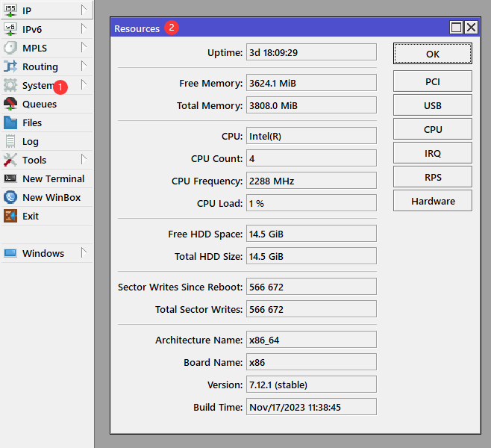Image resolution: width=491 pixels, height=448 pixels.
Task: Expand the Windows submenu arrow
Action: pyautogui.click(x=84, y=252)
